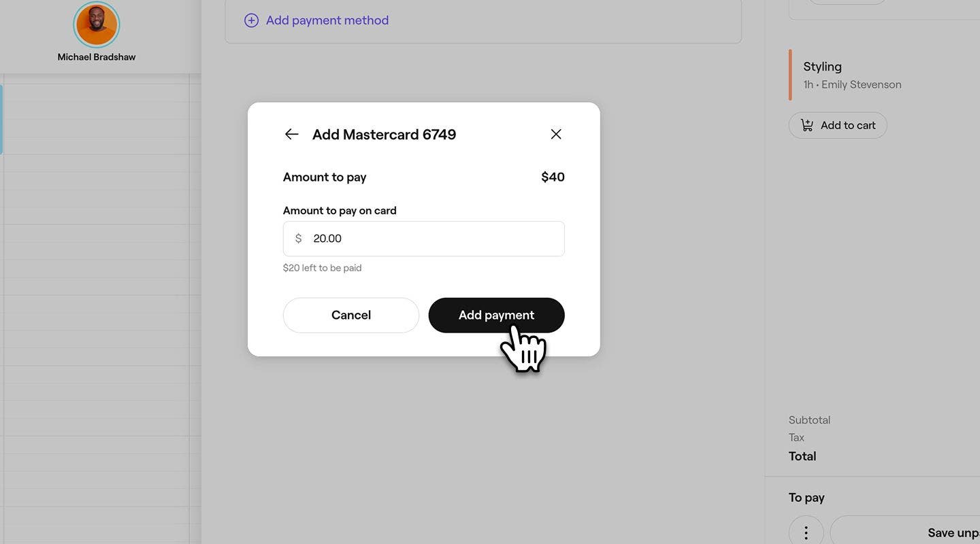Click the $20 left to be paid note
This screenshot has width=980, height=544.
click(322, 267)
